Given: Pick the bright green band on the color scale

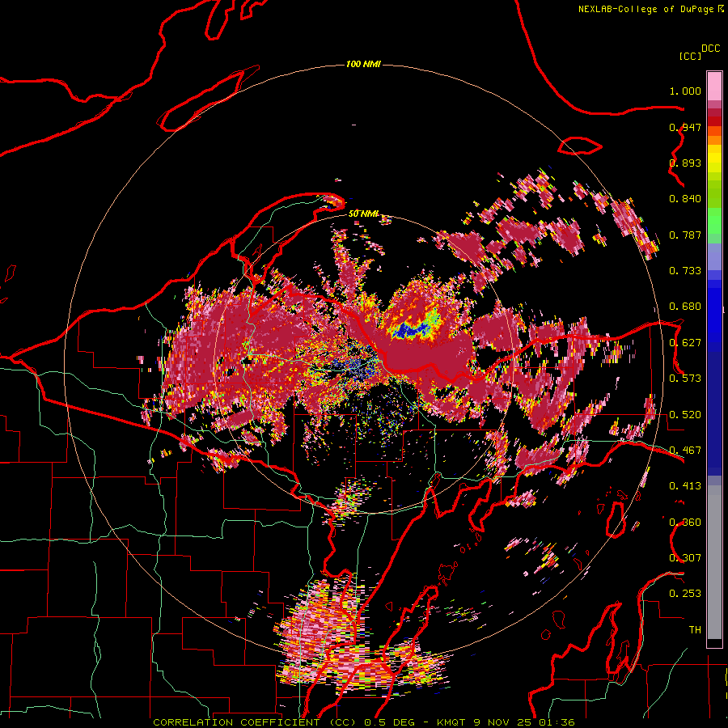Looking at the screenshot, I should [x=714, y=221].
